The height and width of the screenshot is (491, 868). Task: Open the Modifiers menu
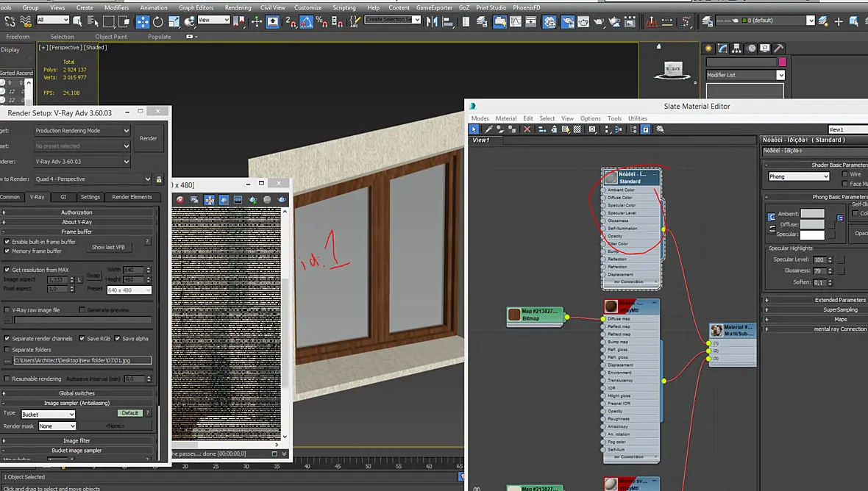tap(116, 8)
